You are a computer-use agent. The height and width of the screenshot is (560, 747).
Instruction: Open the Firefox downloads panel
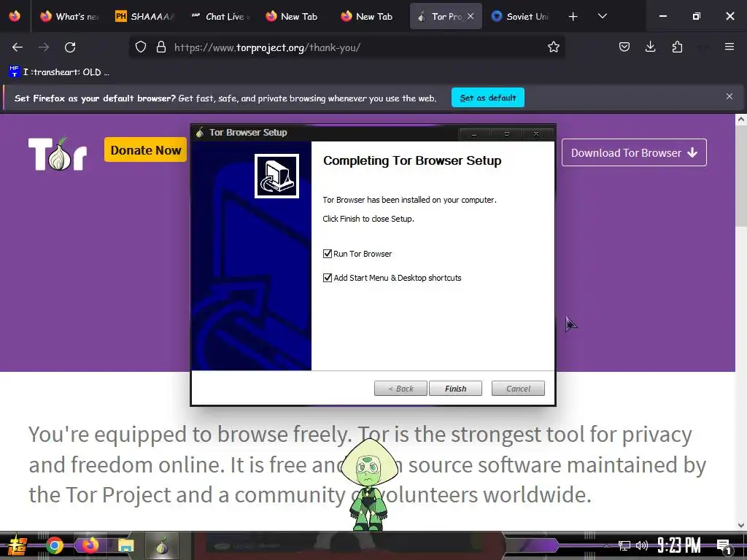coord(650,47)
